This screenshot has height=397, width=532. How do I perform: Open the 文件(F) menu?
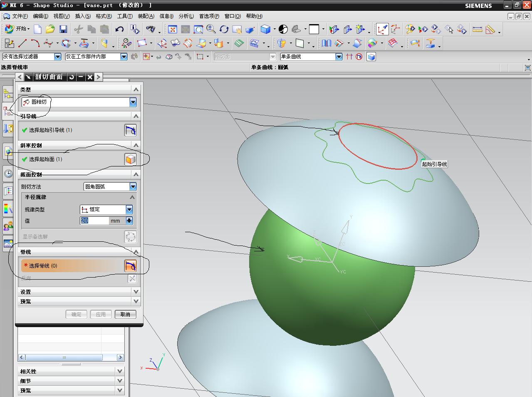pyautogui.click(x=20, y=16)
